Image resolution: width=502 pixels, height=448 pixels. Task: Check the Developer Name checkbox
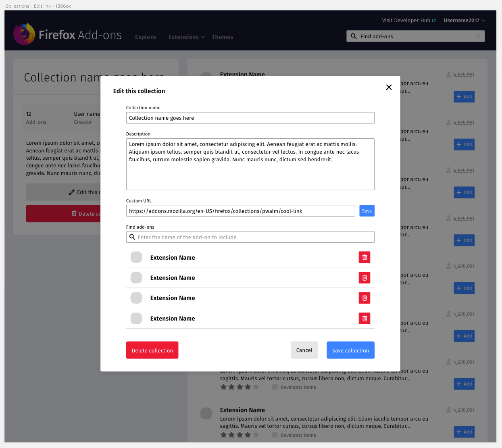(275, 387)
